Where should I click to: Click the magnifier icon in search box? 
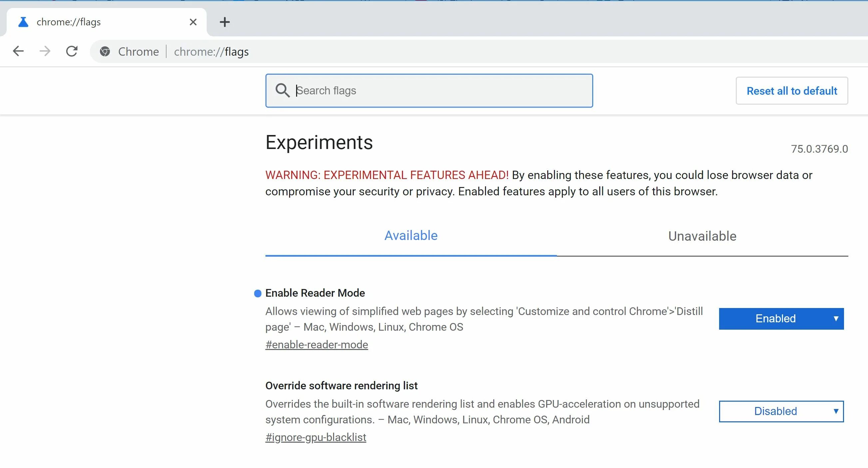pos(282,90)
